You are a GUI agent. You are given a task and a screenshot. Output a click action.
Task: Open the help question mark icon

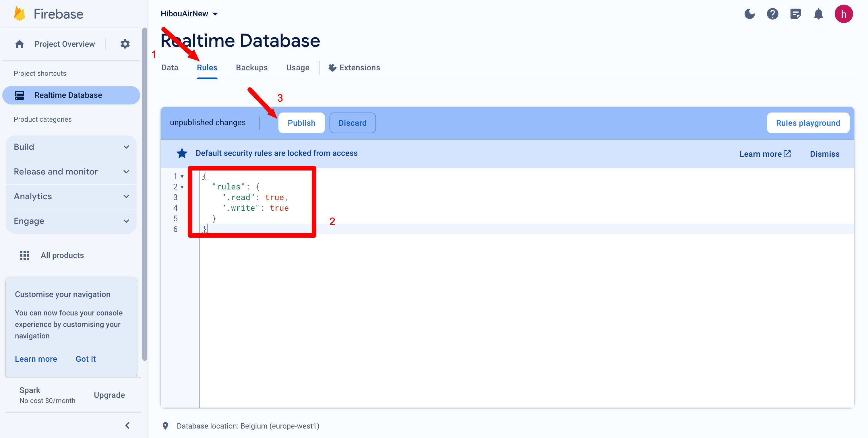pos(772,14)
